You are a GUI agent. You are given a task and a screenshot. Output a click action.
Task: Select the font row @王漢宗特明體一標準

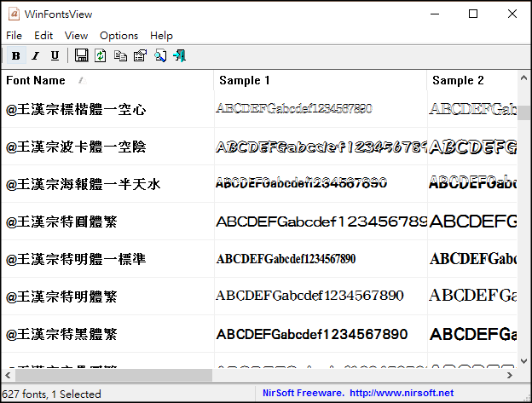tap(259, 259)
